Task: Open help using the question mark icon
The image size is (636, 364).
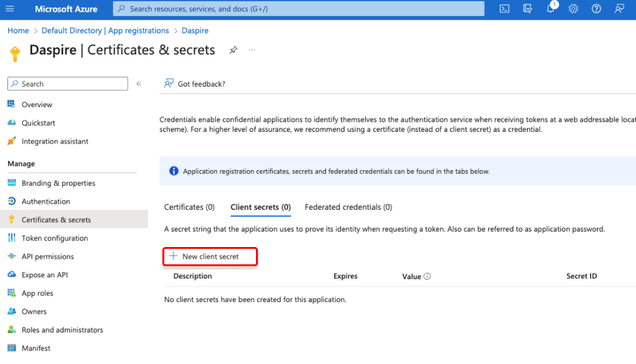Action: pyautogui.click(x=596, y=9)
